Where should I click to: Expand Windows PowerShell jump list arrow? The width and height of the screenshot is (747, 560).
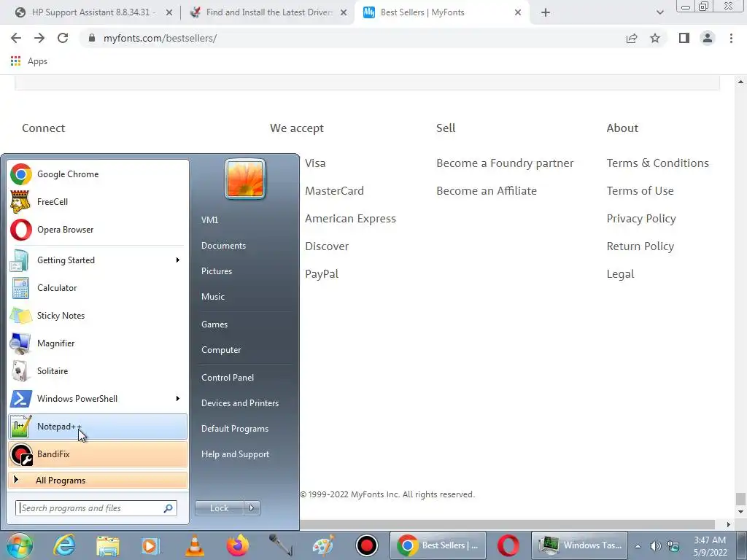tap(178, 399)
